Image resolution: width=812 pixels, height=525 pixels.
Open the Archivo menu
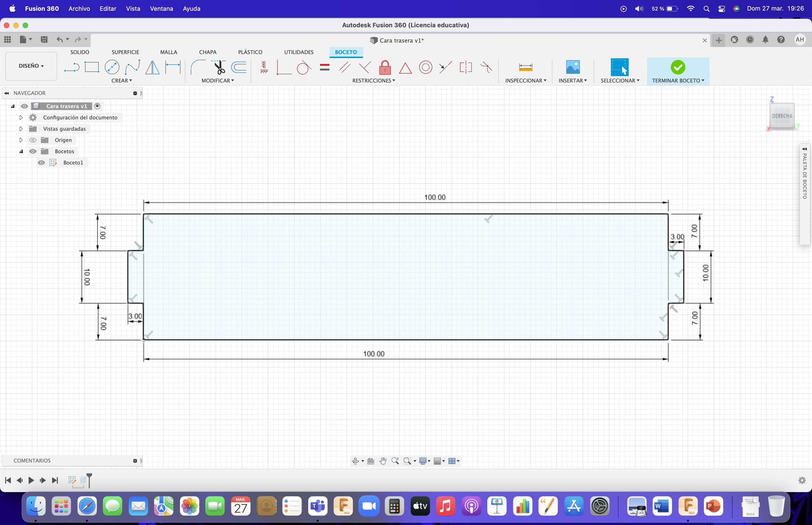pos(79,8)
